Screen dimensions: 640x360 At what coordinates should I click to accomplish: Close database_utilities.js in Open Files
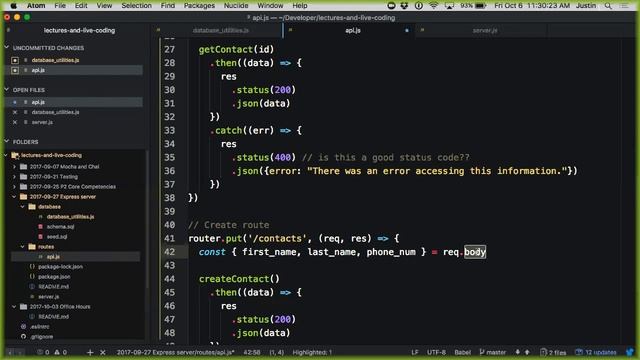click(15, 112)
